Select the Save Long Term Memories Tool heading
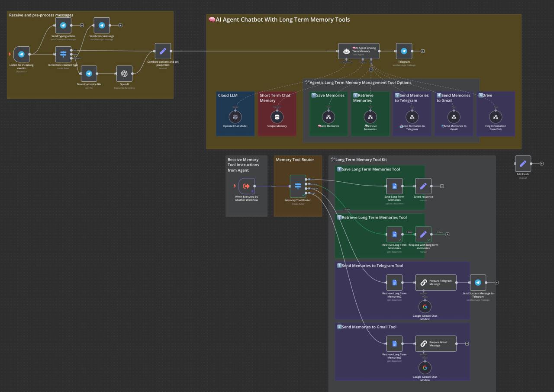This screenshot has width=554, height=392. tap(369, 169)
